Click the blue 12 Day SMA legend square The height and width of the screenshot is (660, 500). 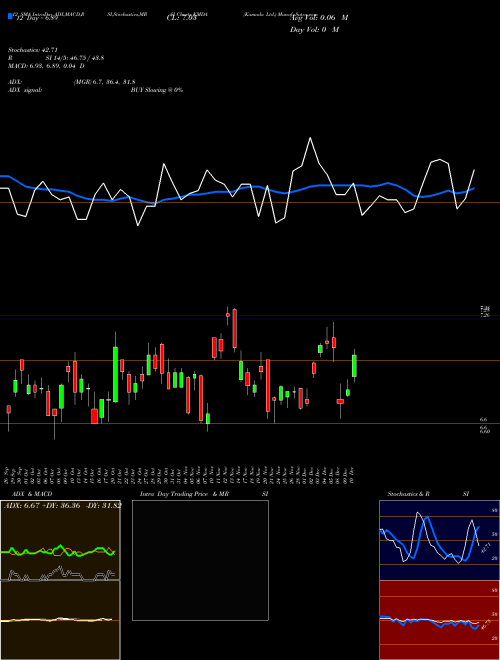click(10, 16)
